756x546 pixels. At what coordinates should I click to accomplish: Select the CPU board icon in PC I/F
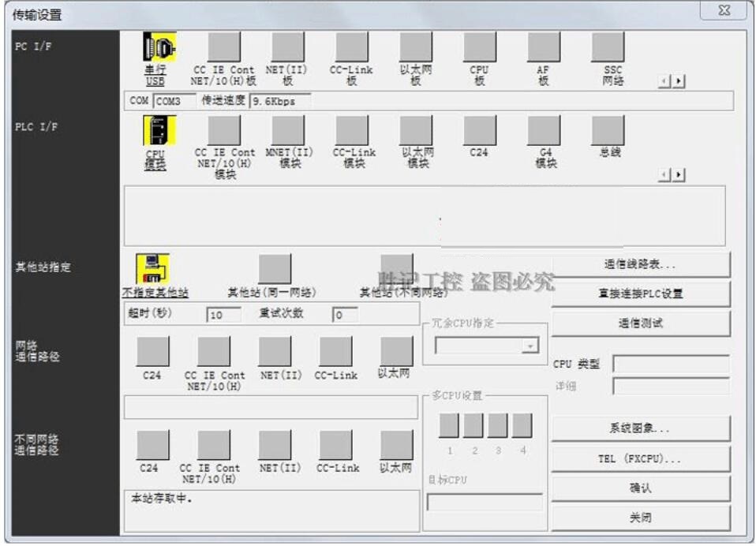coord(480,47)
